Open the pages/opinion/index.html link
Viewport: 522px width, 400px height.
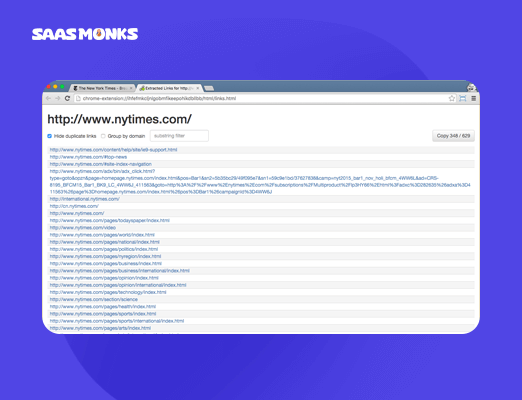pyautogui.click(x=104, y=278)
